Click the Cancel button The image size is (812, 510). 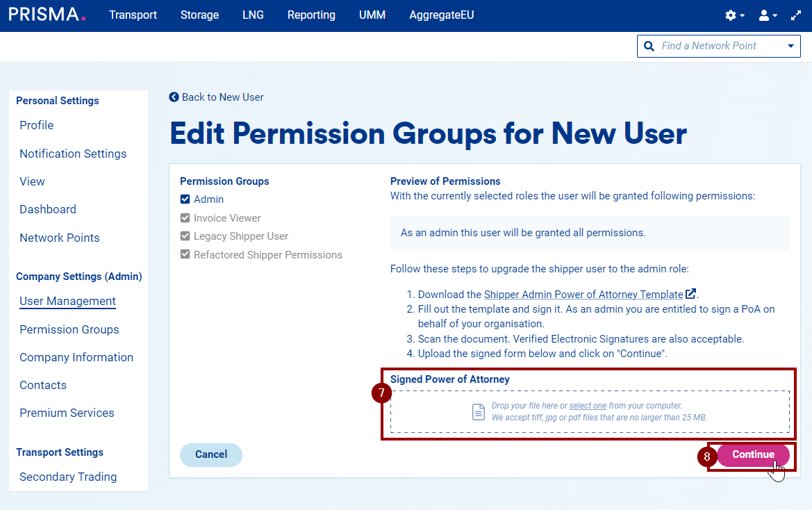tap(211, 454)
